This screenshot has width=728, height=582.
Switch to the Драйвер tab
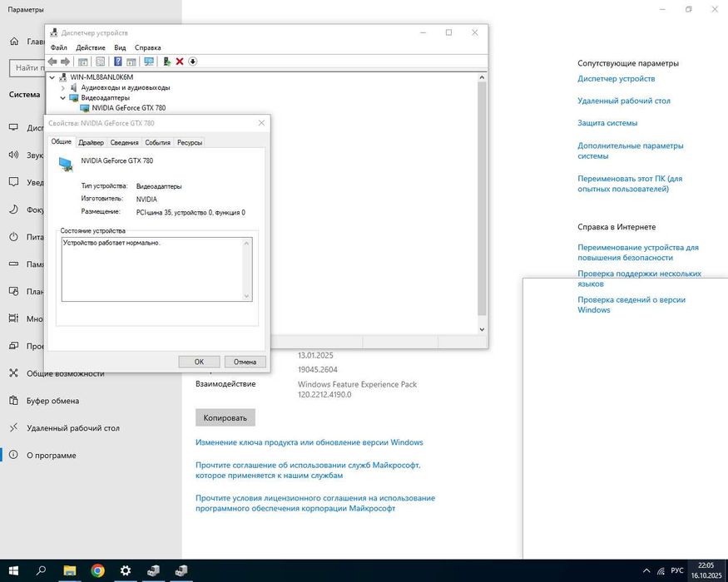[x=91, y=142]
